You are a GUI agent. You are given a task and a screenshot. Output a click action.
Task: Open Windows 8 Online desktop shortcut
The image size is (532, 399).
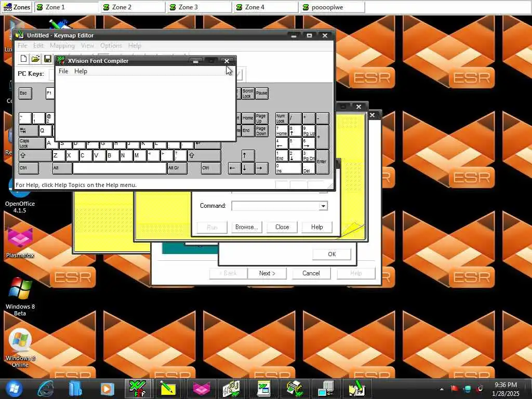(20, 348)
